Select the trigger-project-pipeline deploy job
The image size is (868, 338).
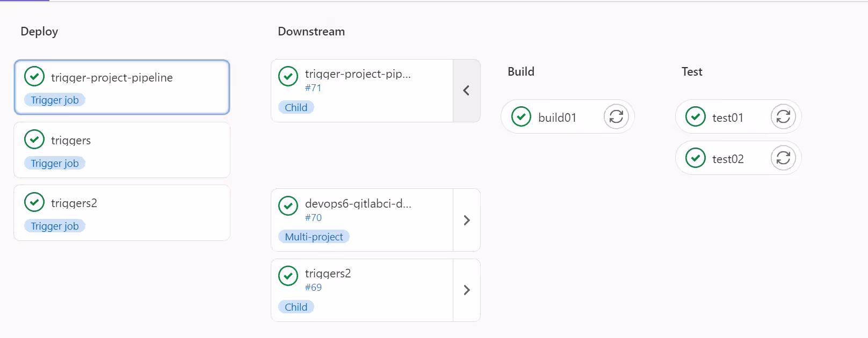[x=122, y=87]
